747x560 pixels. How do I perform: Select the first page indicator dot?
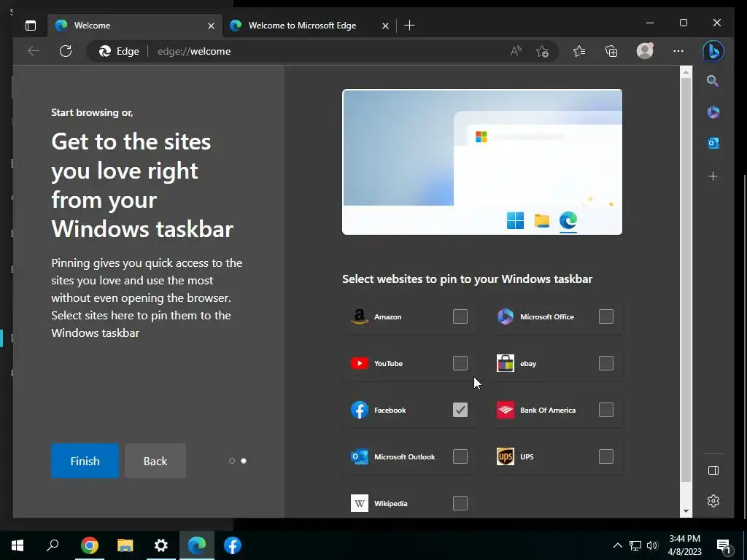(x=232, y=461)
